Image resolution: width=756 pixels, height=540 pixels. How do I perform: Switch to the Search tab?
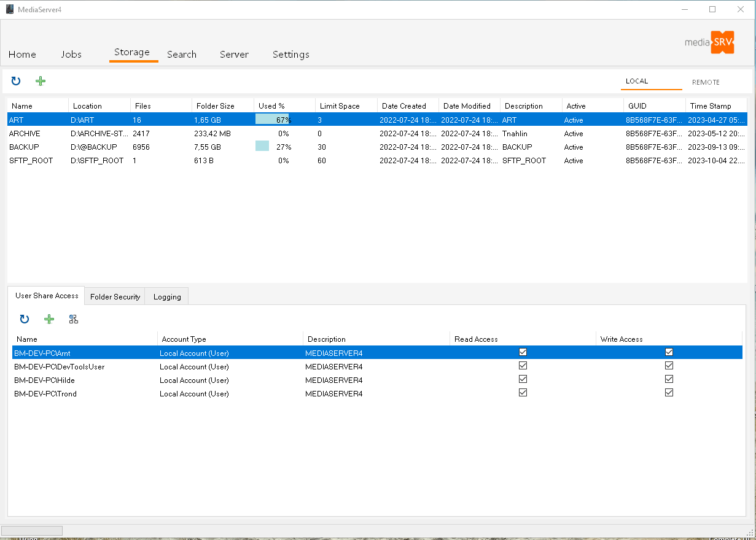(x=182, y=54)
